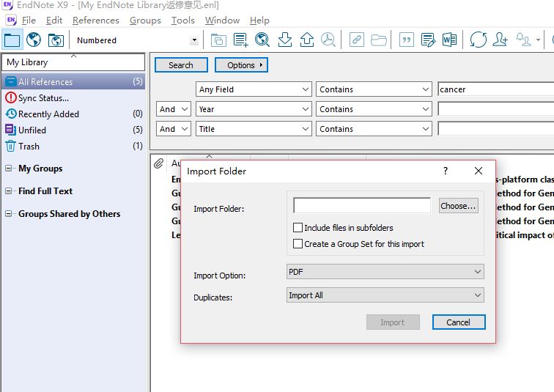Click the Export up-arrow toolbar icon

point(307,40)
